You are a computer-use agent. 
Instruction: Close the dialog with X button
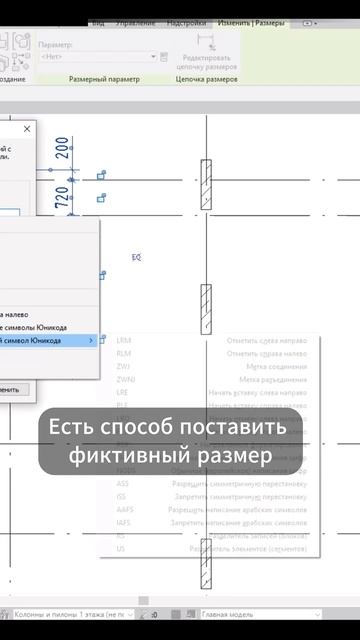point(27,129)
